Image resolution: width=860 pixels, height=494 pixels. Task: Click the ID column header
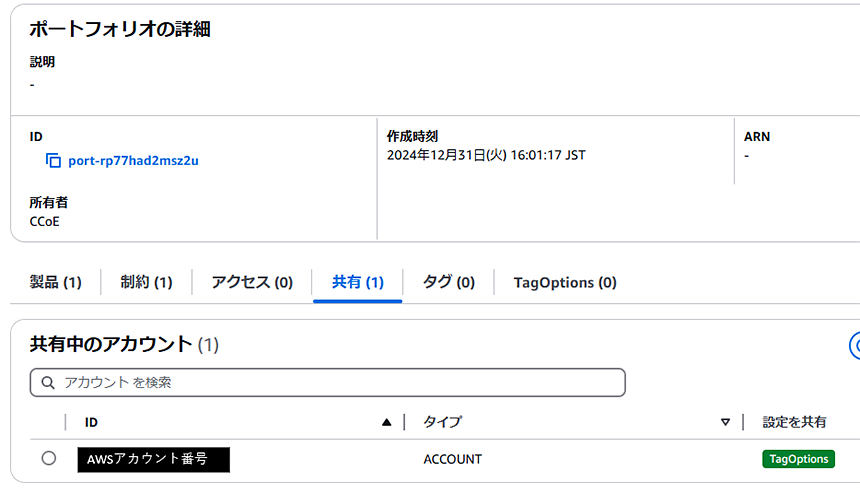click(x=91, y=422)
